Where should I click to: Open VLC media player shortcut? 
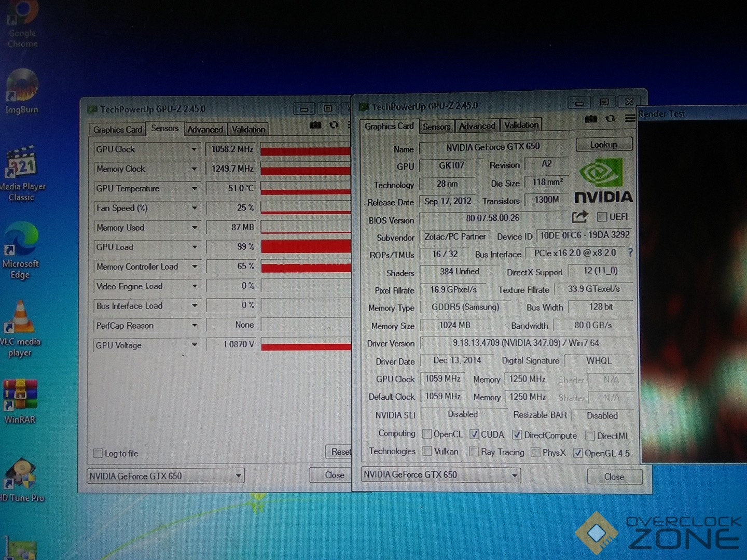pyautogui.click(x=21, y=329)
